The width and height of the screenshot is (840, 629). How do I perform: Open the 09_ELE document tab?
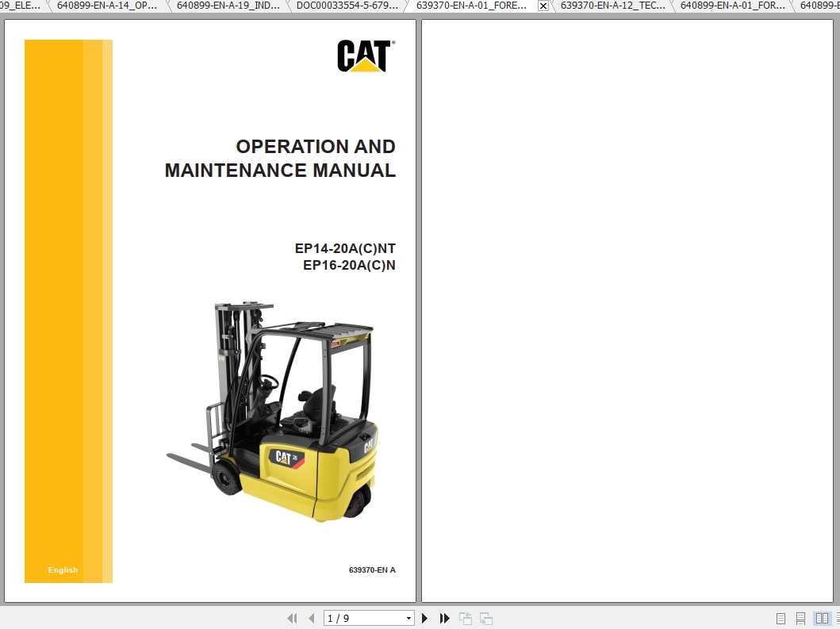pyautogui.click(x=20, y=6)
